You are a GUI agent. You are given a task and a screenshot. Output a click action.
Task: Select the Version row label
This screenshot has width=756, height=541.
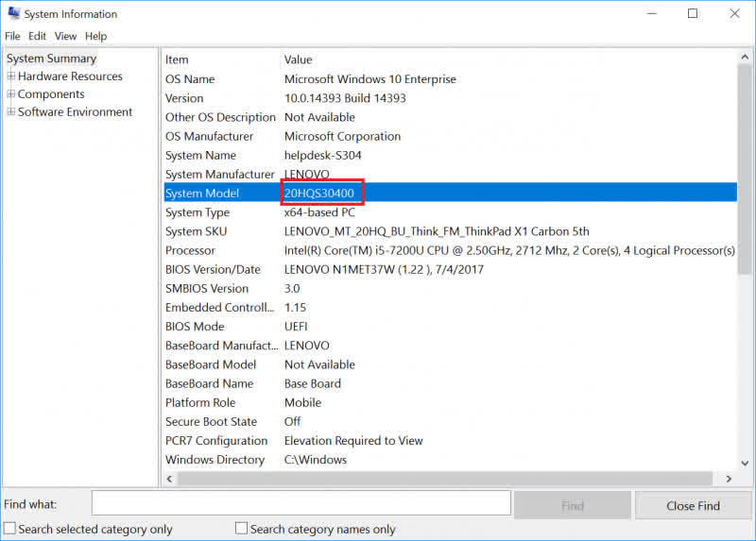pyautogui.click(x=184, y=98)
